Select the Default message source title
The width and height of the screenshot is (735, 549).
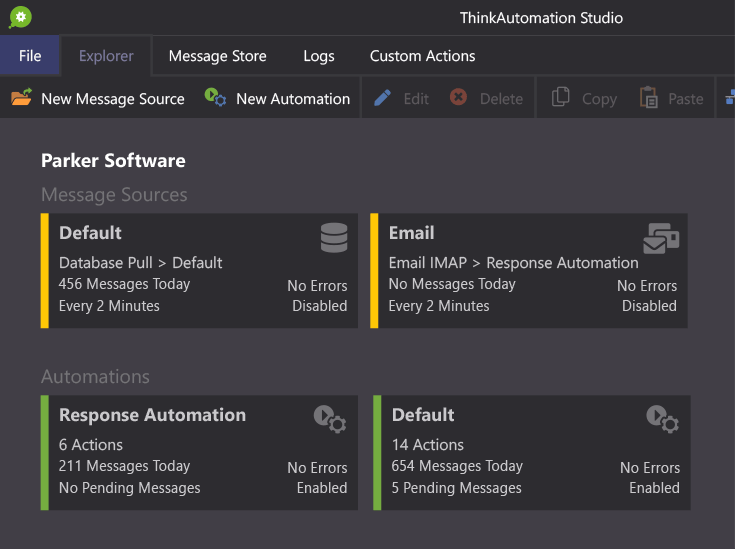[x=90, y=233]
